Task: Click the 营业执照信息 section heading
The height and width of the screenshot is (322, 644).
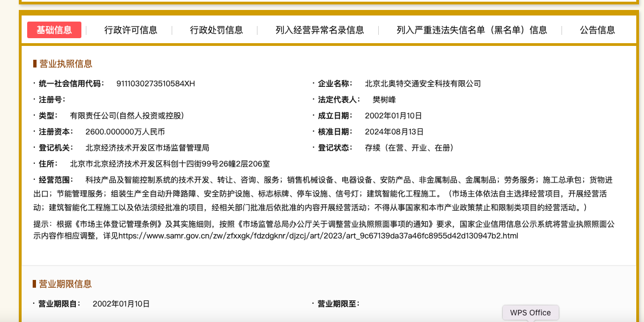Action: click(66, 64)
